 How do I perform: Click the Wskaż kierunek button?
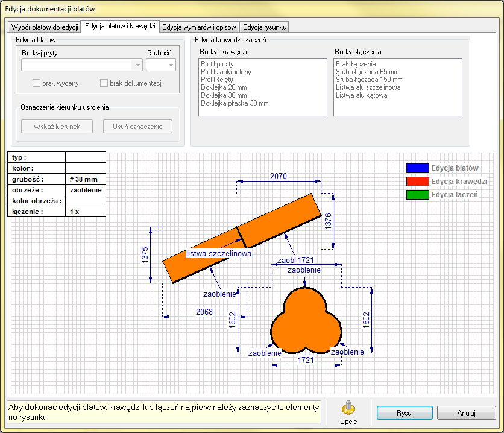pos(57,126)
